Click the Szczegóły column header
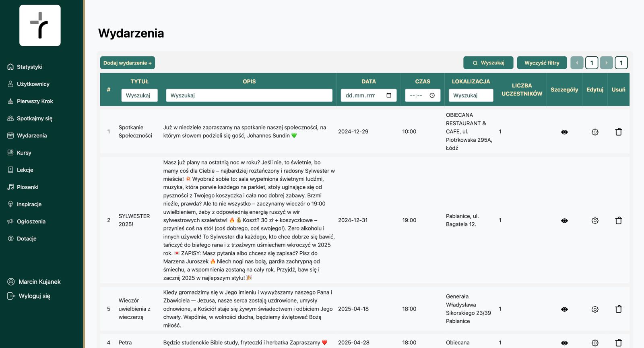The width and height of the screenshot is (644, 348). pyautogui.click(x=564, y=89)
